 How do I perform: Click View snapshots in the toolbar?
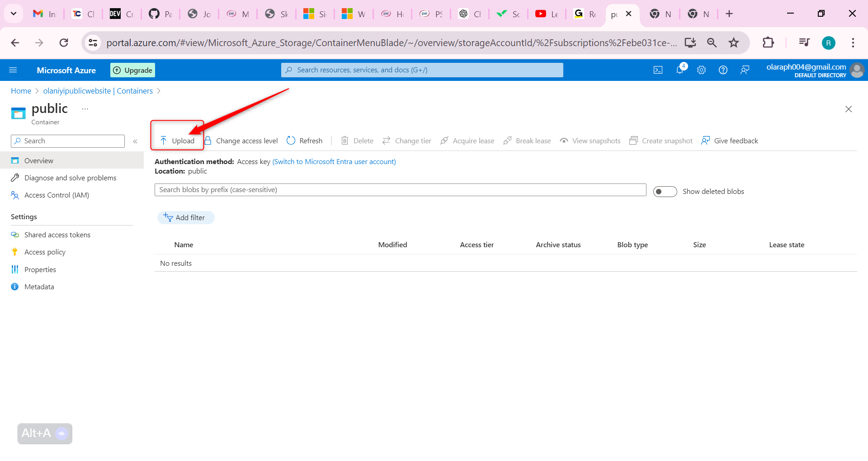(590, 141)
